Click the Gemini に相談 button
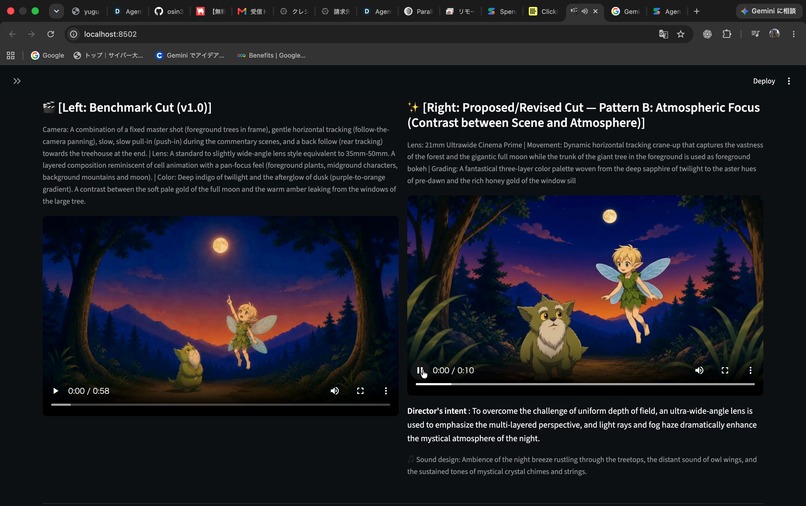The image size is (806, 506). pos(768,11)
